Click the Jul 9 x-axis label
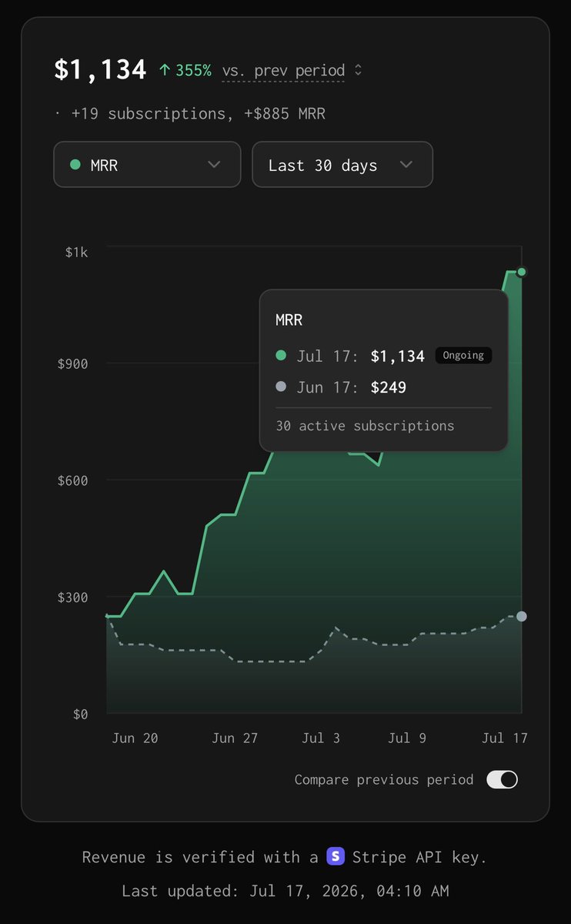This screenshot has height=924, width=571. pos(406,738)
